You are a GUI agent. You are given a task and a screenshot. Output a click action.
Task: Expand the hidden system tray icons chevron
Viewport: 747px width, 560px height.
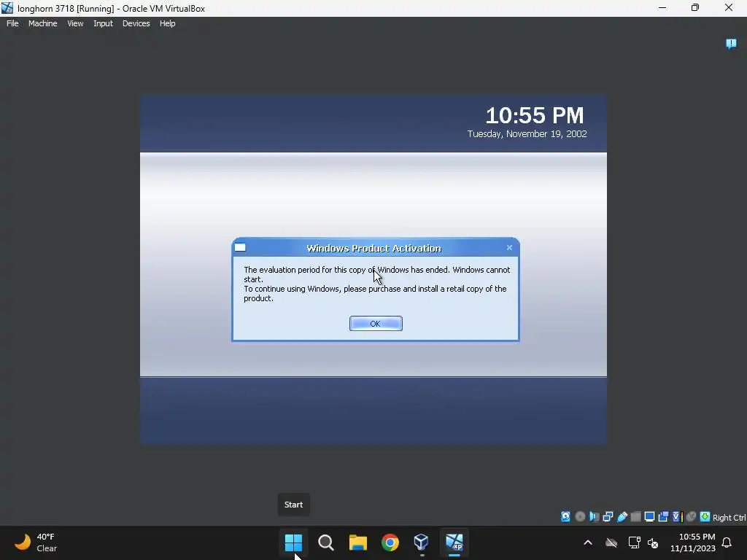point(588,542)
